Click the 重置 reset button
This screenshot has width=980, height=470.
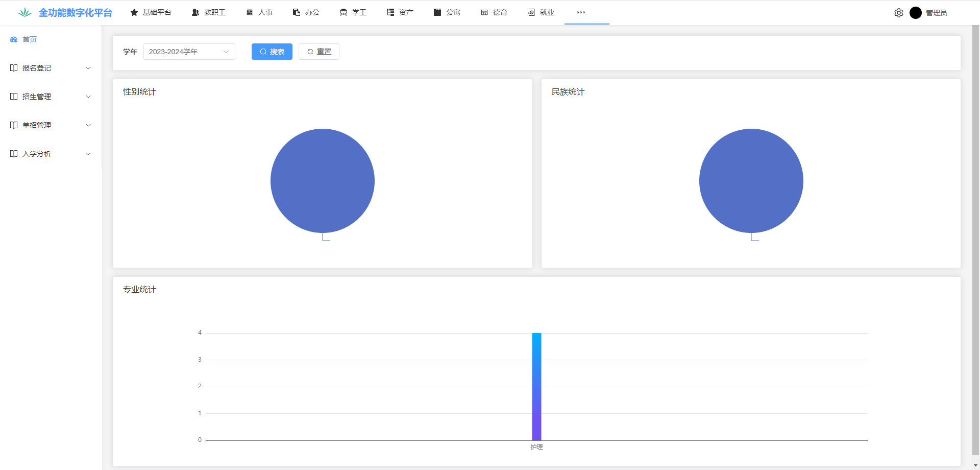pos(319,52)
